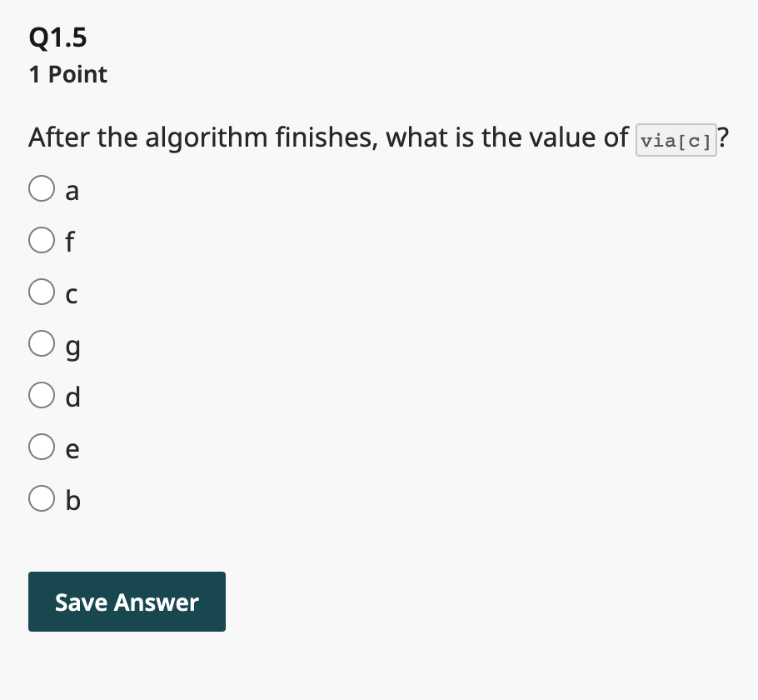Viewport: 758px width, 700px height.
Task: Select answer option e
Action: 42,447
